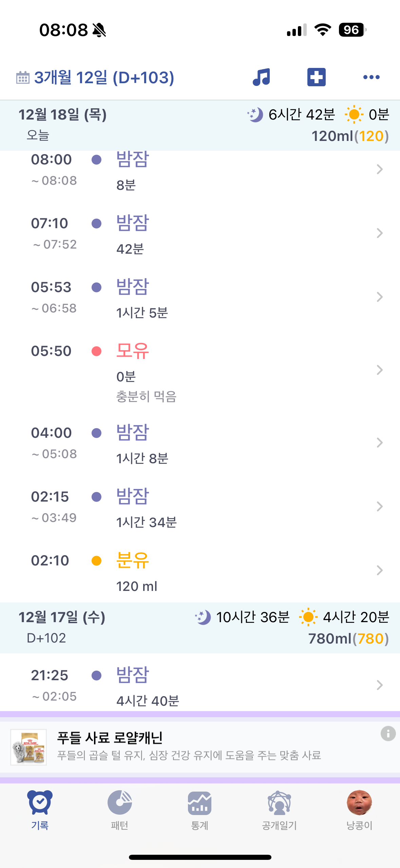Tap the 3개월 12일 (D+103) date header
Image resolution: width=400 pixels, height=868 pixels.
pyautogui.click(x=104, y=78)
